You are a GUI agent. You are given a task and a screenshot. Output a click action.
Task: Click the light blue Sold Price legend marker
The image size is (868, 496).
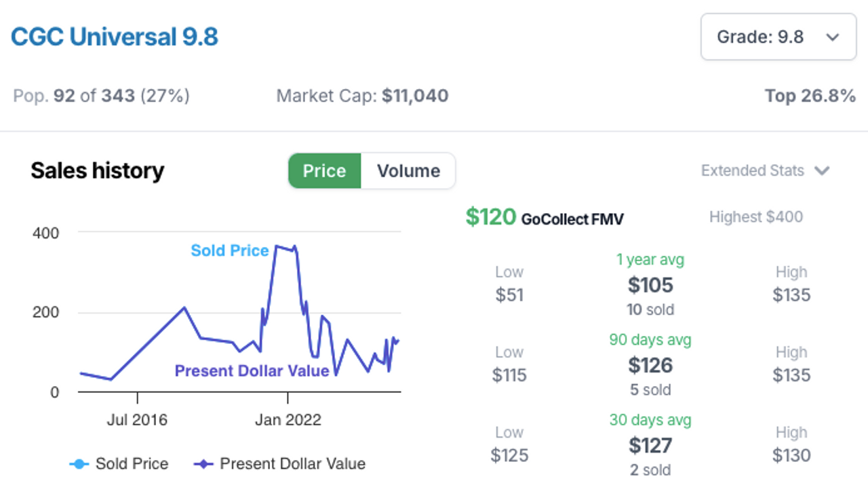click(x=79, y=464)
